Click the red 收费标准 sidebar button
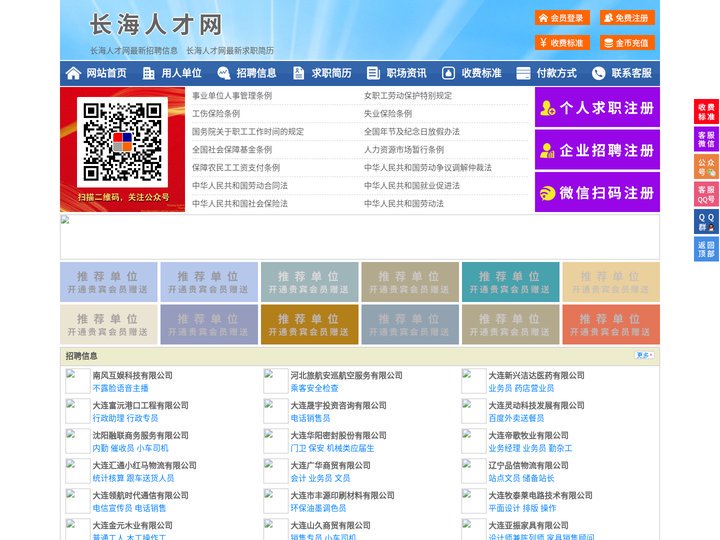Screen dimensions: 720x540 click(706, 112)
